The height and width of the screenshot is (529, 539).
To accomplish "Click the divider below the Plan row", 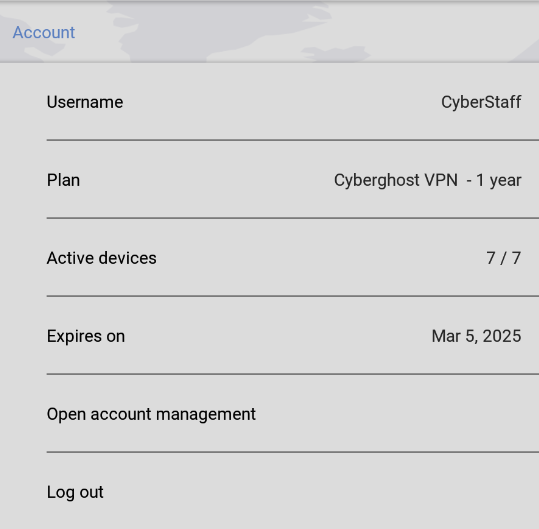I will pos(293,218).
